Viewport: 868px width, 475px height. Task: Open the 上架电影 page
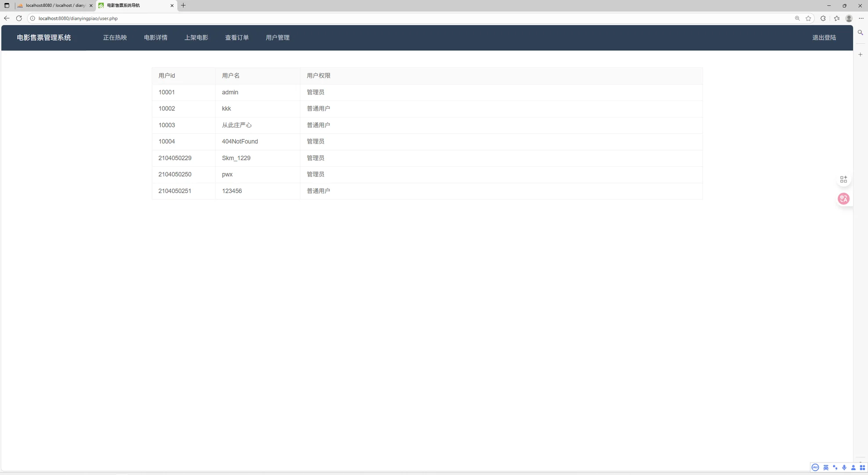coord(196,37)
